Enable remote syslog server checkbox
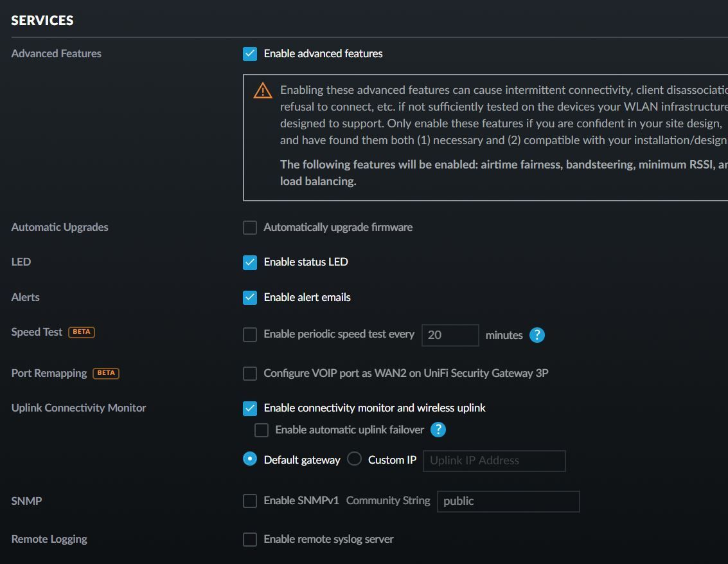728x564 pixels. pyautogui.click(x=250, y=540)
